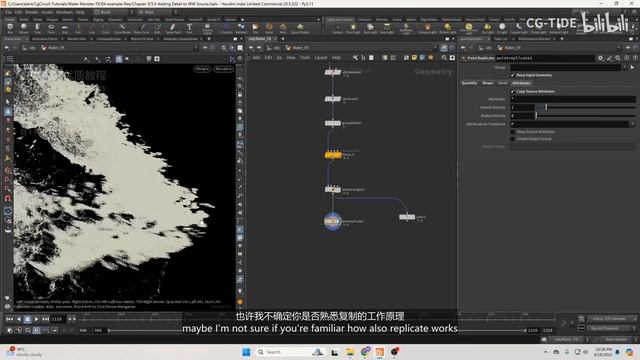Toggle real time playback button
640x360 pixels.
pyautogui.click(x=36, y=330)
